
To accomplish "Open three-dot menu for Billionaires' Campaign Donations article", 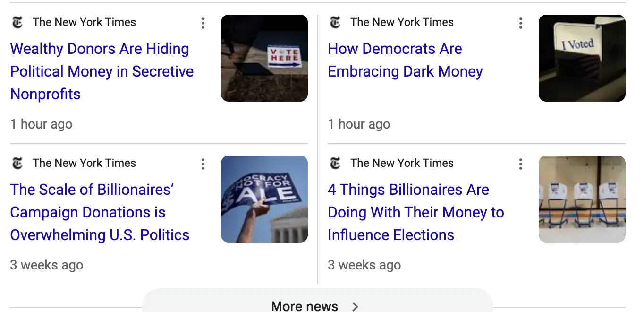I will click(x=203, y=164).
